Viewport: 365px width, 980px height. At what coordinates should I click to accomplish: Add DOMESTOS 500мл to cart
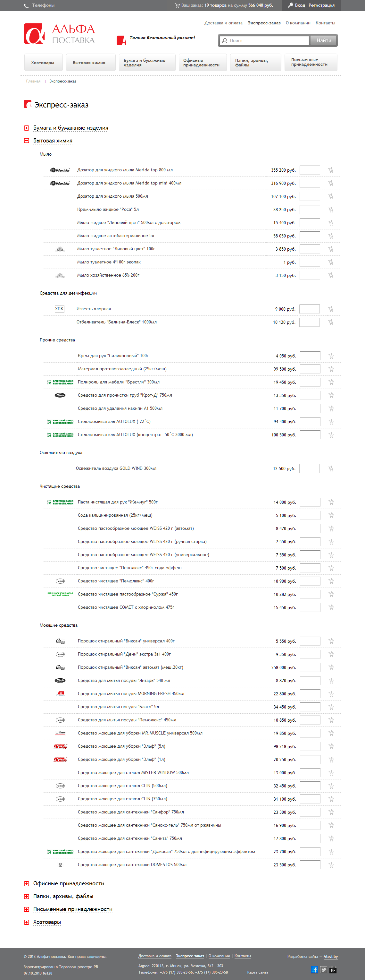click(x=331, y=865)
